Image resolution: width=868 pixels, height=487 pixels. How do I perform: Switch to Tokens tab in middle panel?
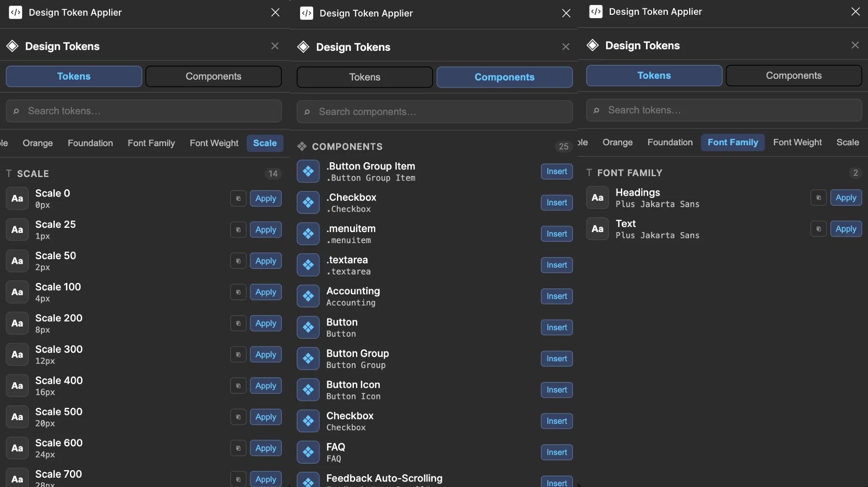coord(364,77)
